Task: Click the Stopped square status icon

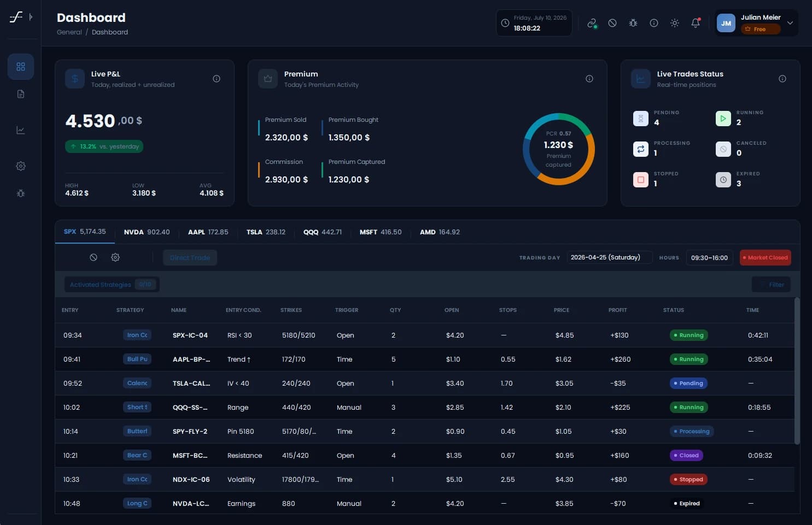Action: [x=641, y=180]
